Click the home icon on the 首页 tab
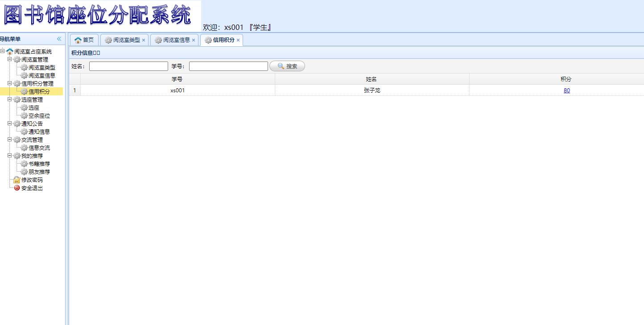Screen dimensions: 644x325 (78, 39)
